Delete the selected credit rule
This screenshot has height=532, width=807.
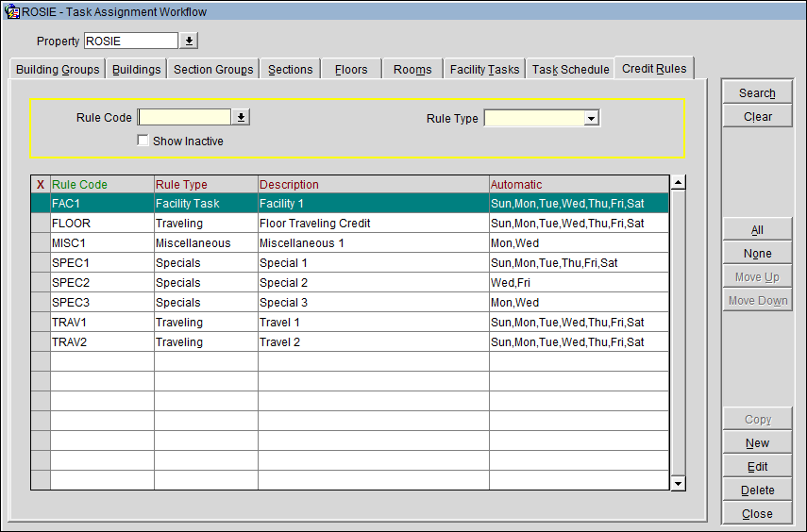point(757,490)
